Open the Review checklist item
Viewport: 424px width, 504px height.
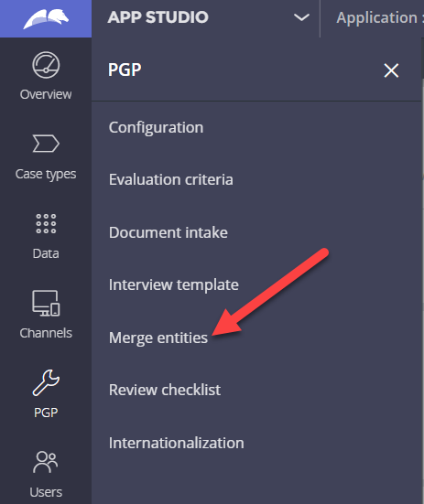tap(165, 390)
